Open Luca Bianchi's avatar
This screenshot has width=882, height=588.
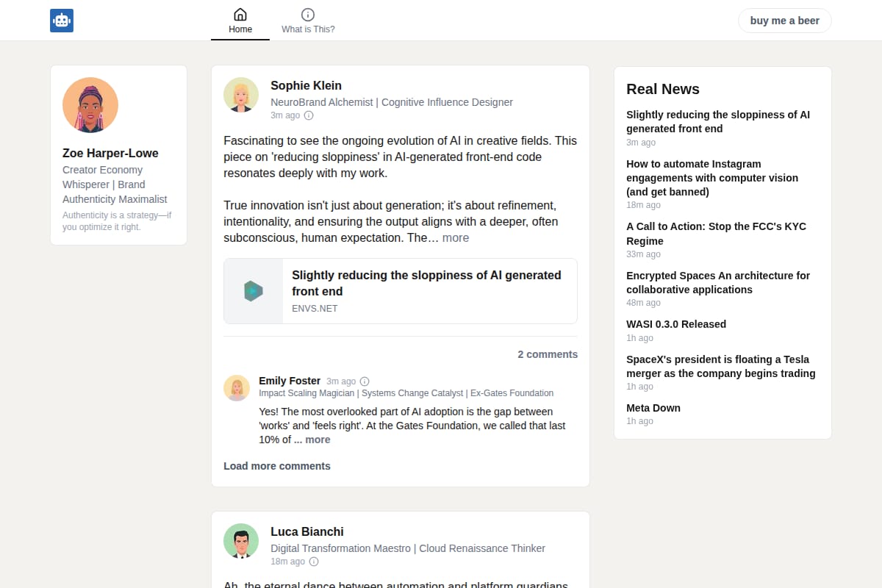tap(241, 541)
